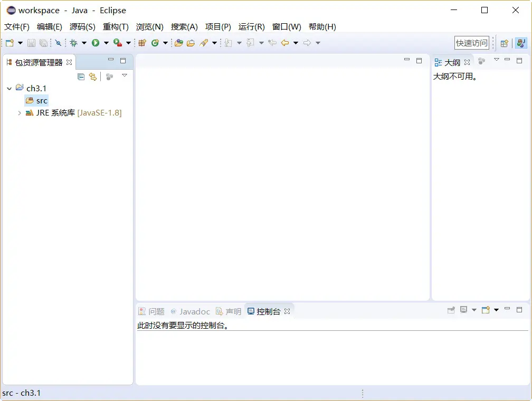The height and width of the screenshot is (401, 532).
Task: Open the Display Selected Console dropdown arrow
Action: click(x=474, y=310)
